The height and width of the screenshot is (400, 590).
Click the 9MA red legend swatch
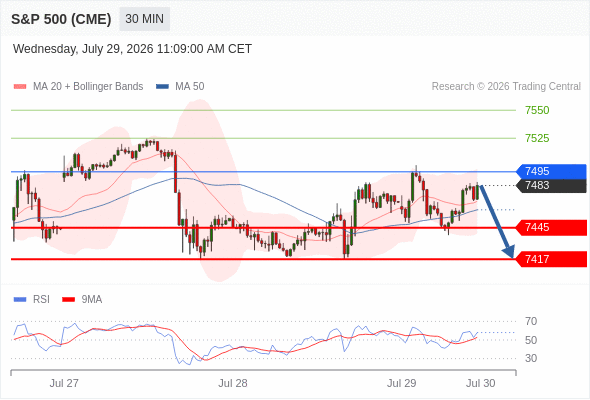[x=68, y=300]
